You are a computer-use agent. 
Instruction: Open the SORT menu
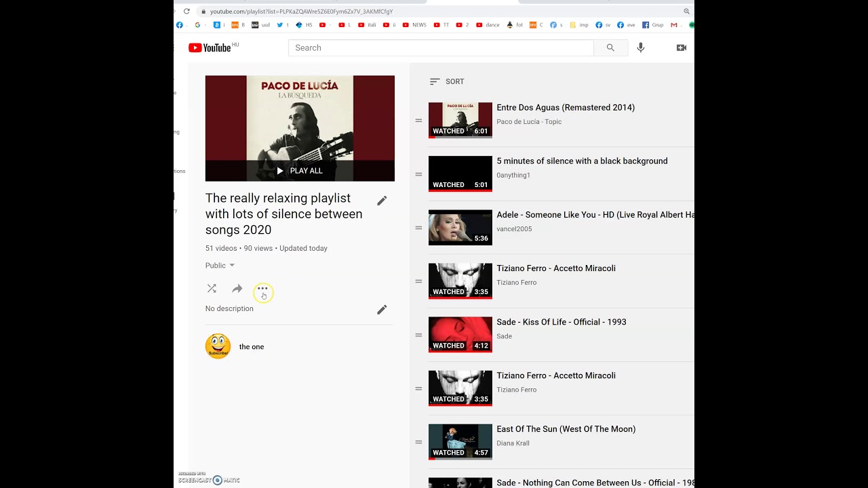[447, 81]
